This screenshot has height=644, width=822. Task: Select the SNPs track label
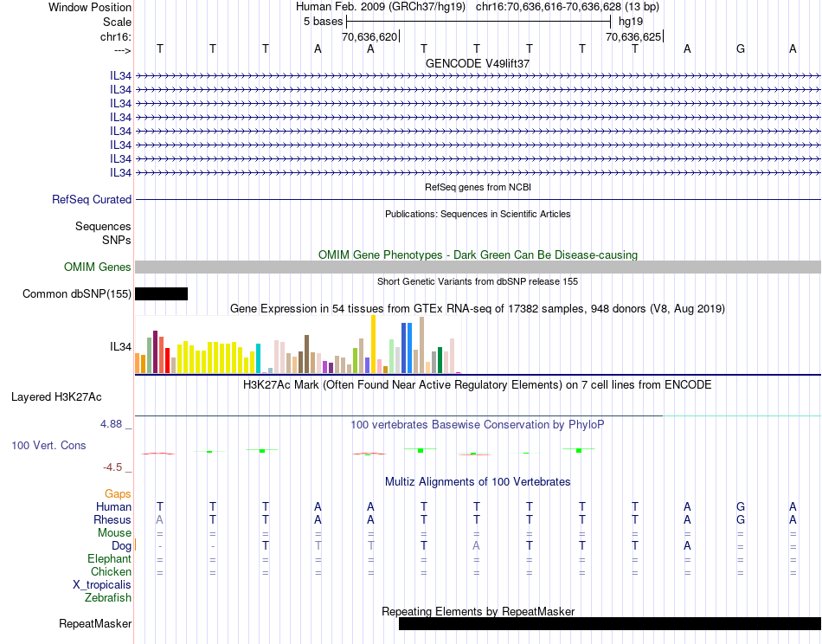pos(117,240)
